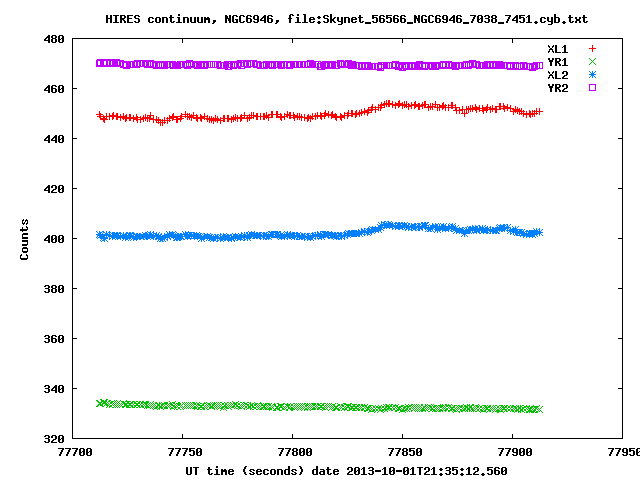Click the Counts y-axis label
Viewport: 640px width, 480px height.
[24, 239]
